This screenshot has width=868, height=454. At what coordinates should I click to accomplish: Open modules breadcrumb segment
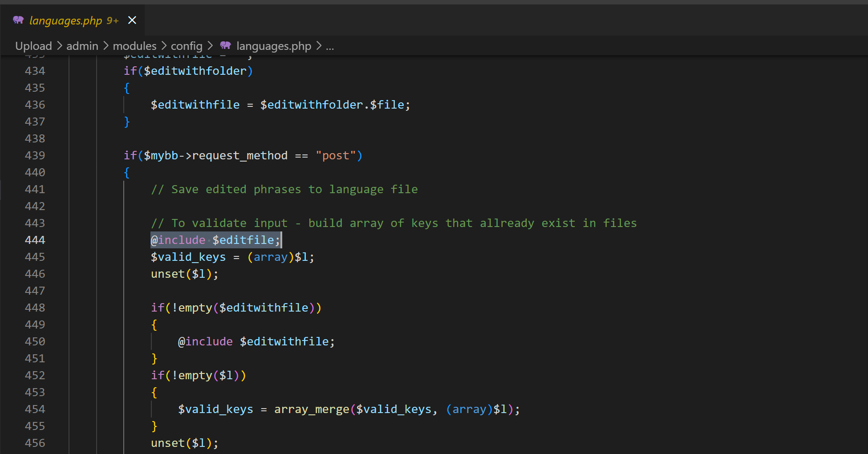pyautogui.click(x=134, y=46)
